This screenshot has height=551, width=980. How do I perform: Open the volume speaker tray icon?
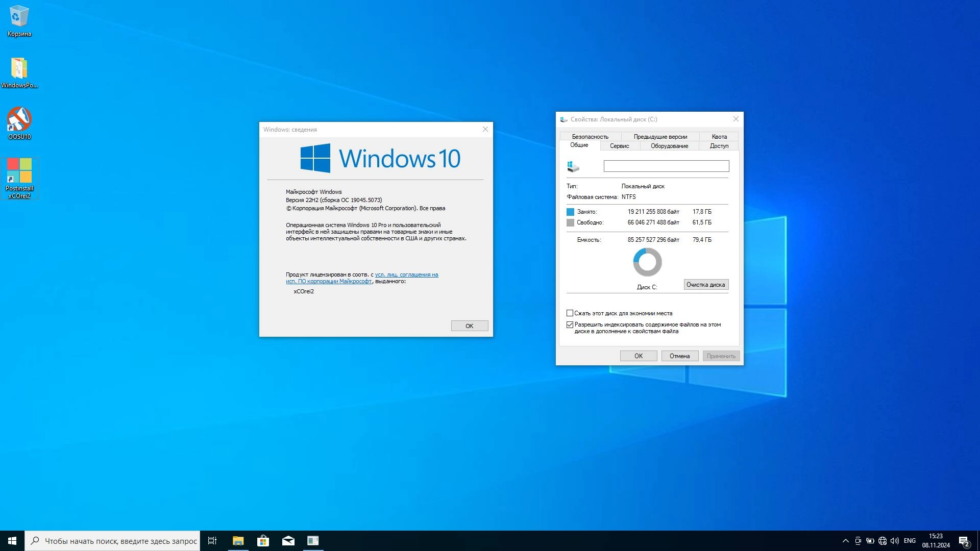pyautogui.click(x=895, y=541)
